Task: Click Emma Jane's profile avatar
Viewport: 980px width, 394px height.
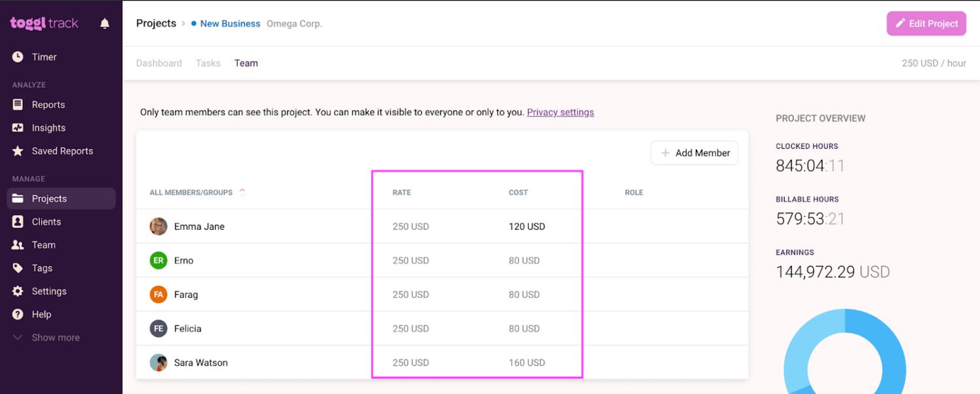Action: [158, 226]
